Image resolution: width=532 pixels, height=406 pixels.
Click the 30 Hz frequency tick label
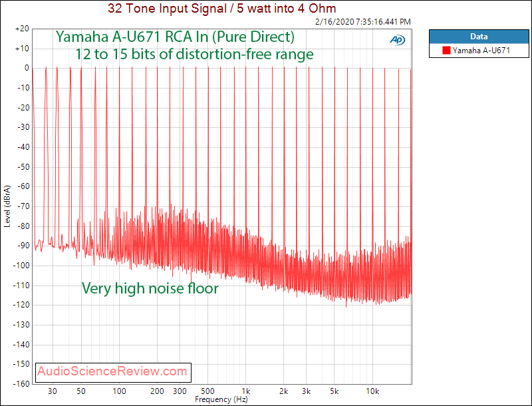pos(53,391)
